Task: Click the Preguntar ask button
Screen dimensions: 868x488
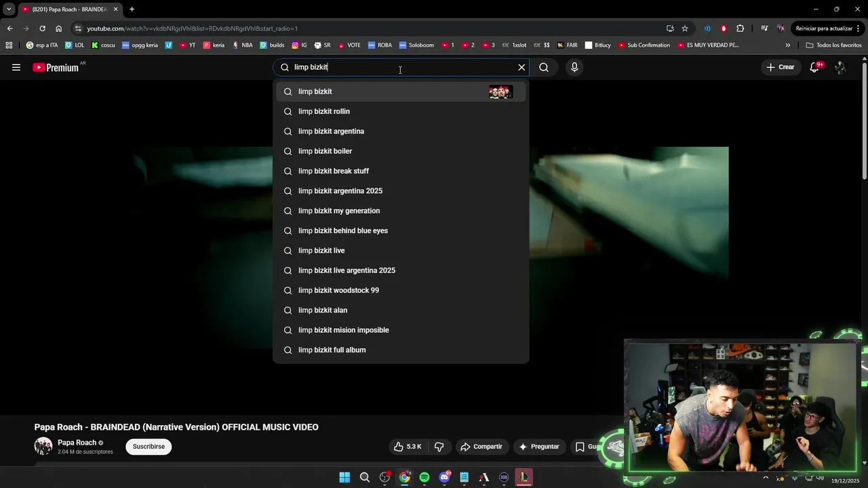Action: (539, 447)
